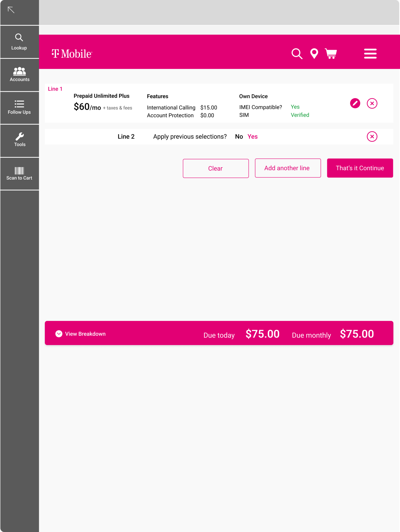Remove Line 2 with X button
The width and height of the screenshot is (400, 532).
pyautogui.click(x=372, y=137)
